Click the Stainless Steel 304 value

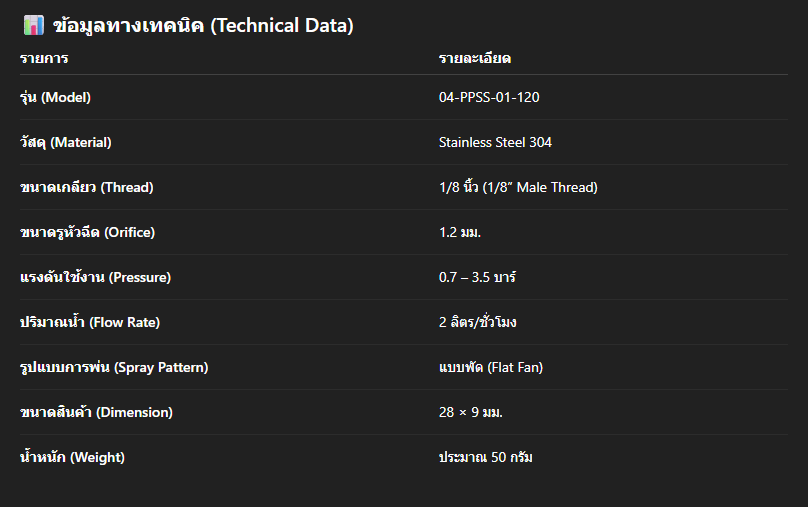(495, 142)
